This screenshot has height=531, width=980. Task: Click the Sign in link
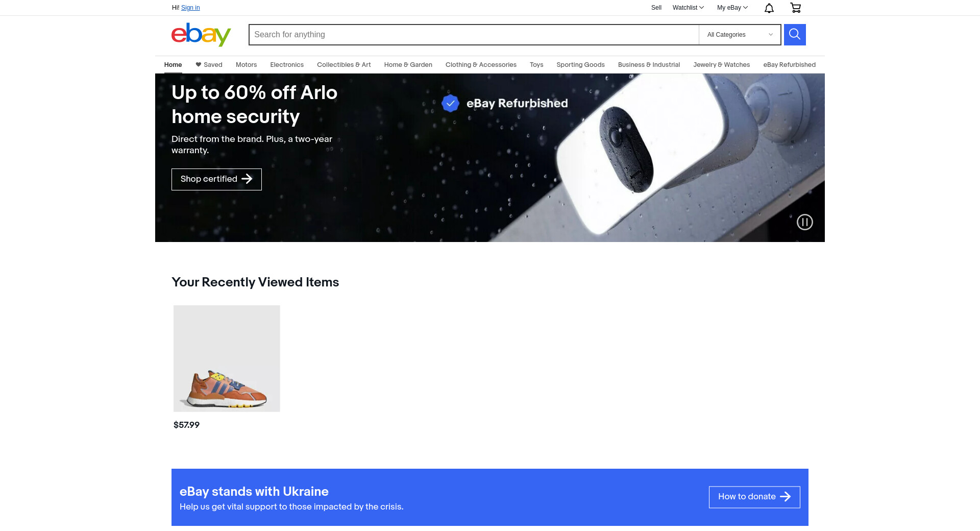point(190,8)
